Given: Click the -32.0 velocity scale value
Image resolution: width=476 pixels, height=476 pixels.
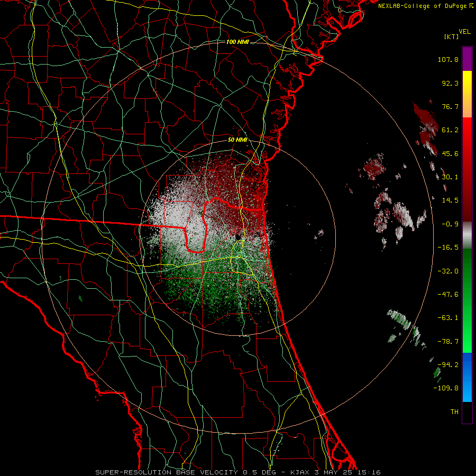Looking at the screenshot, I should (x=448, y=271).
